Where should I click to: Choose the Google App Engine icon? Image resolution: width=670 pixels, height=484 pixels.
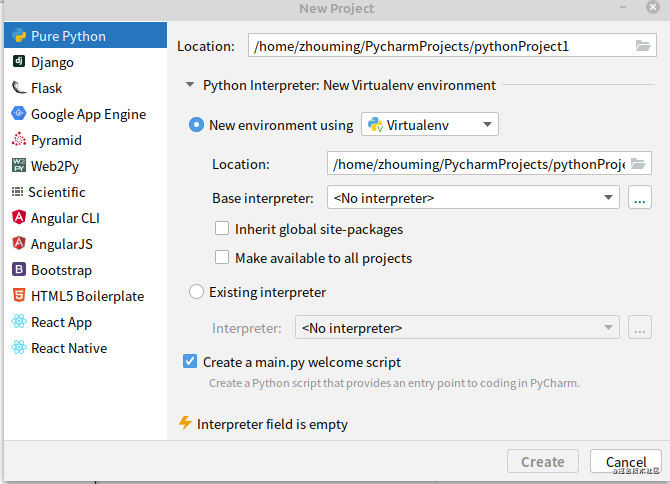point(19,114)
